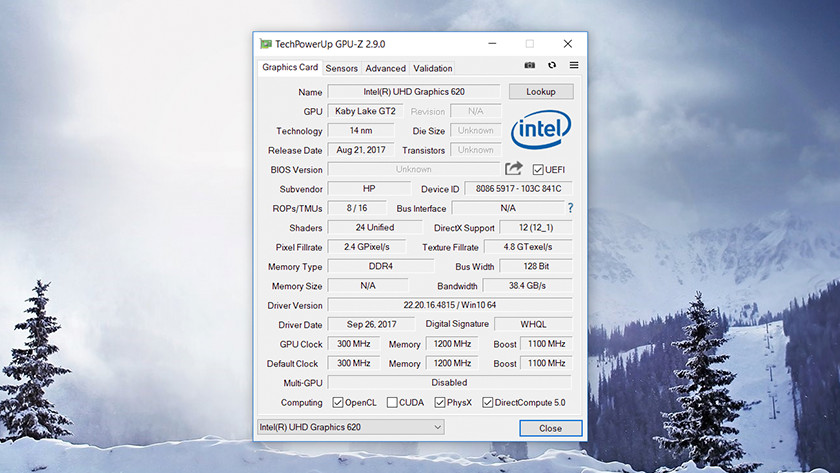Click the Die Size Unknown field

(476, 131)
